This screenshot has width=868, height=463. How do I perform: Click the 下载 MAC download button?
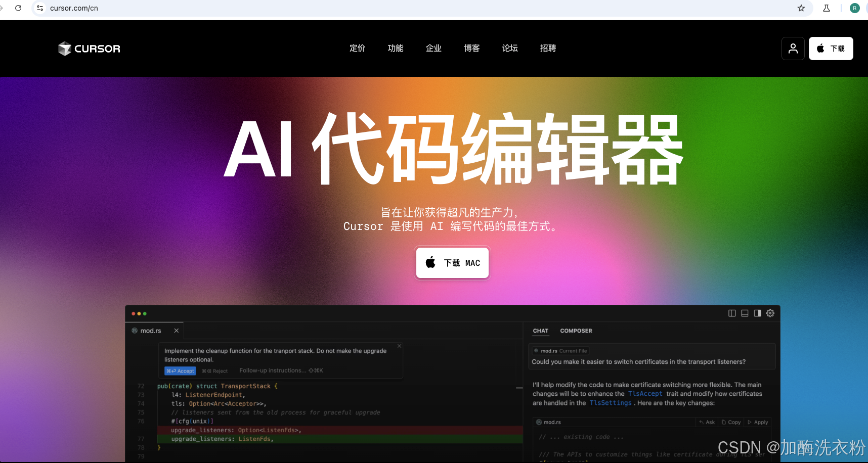[x=453, y=262]
